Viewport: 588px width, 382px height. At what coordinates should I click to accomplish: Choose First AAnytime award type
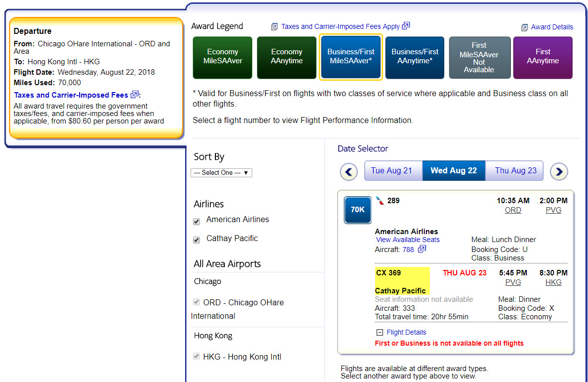pos(543,57)
